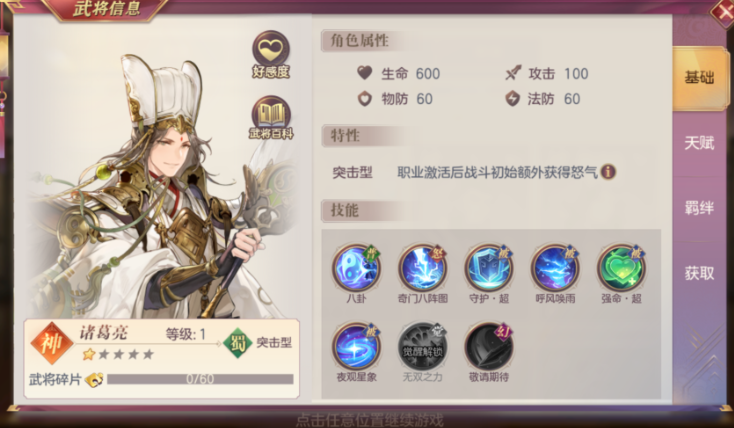734x428 pixels.
Task: Show the 突击型 trait info tooltip
Action: click(x=608, y=172)
